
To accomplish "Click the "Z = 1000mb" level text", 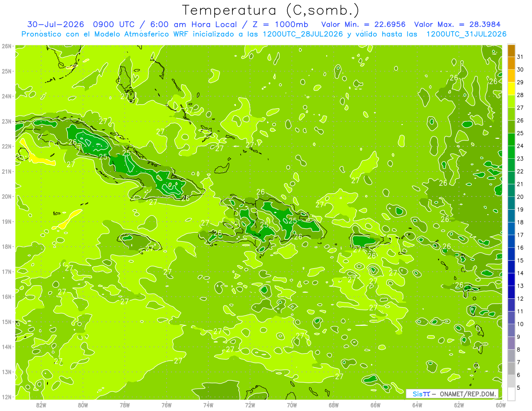I will (x=280, y=24).
